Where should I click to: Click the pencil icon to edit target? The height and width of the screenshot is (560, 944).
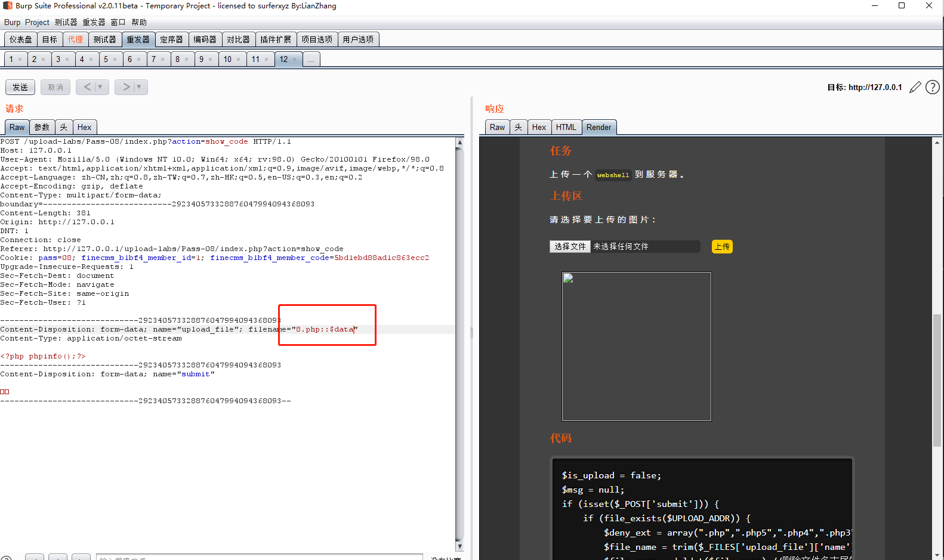915,88
